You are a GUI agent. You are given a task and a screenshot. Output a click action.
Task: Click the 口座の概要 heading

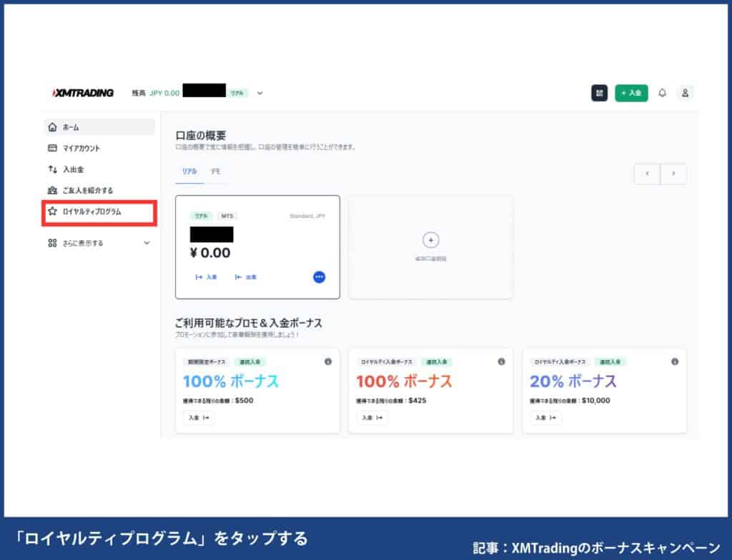201,135
